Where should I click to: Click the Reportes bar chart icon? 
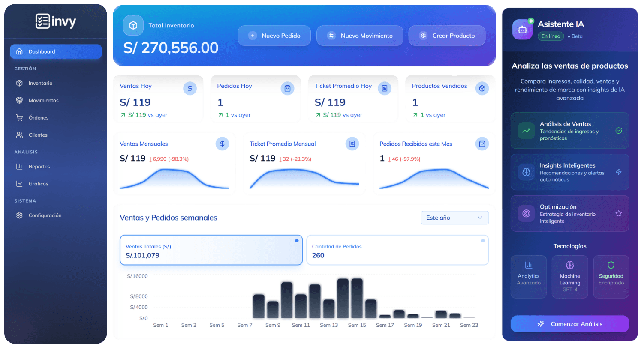click(x=19, y=167)
